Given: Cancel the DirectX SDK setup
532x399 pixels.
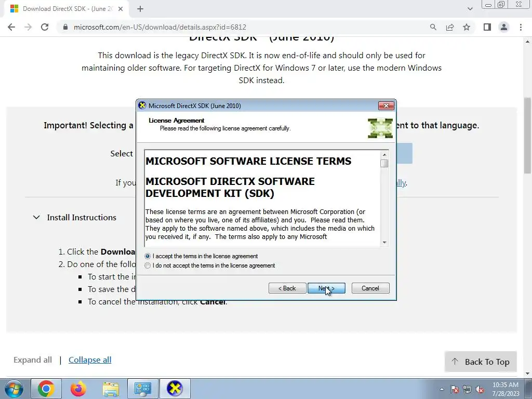Looking at the screenshot, I should click(x=370, y=288).
